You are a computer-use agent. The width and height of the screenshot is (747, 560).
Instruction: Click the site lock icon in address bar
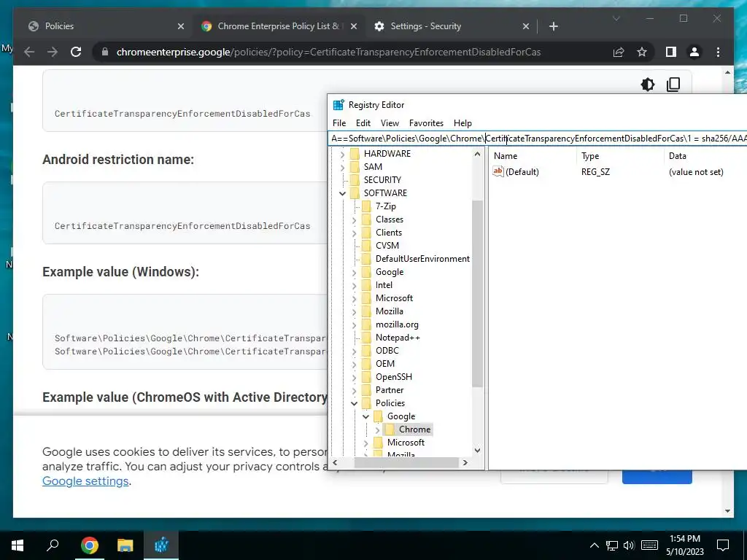105,52
